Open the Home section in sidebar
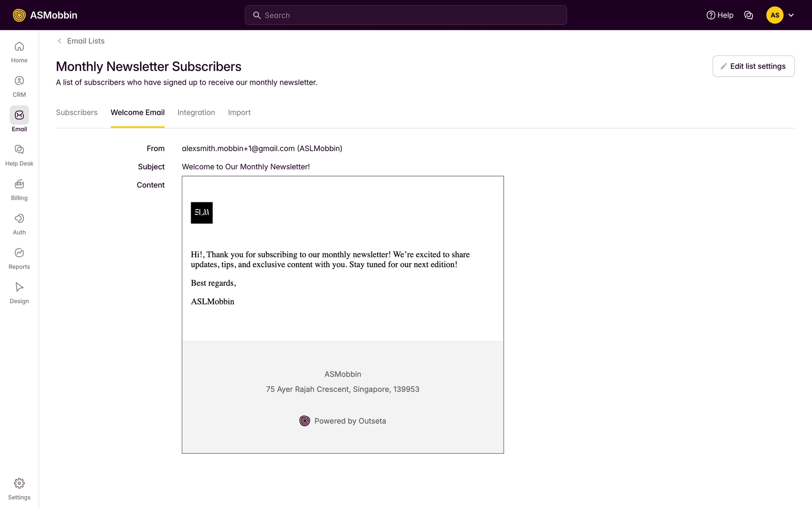Image resolution: width=812 pixels, height=508 pixels. (x=19, y=52)
